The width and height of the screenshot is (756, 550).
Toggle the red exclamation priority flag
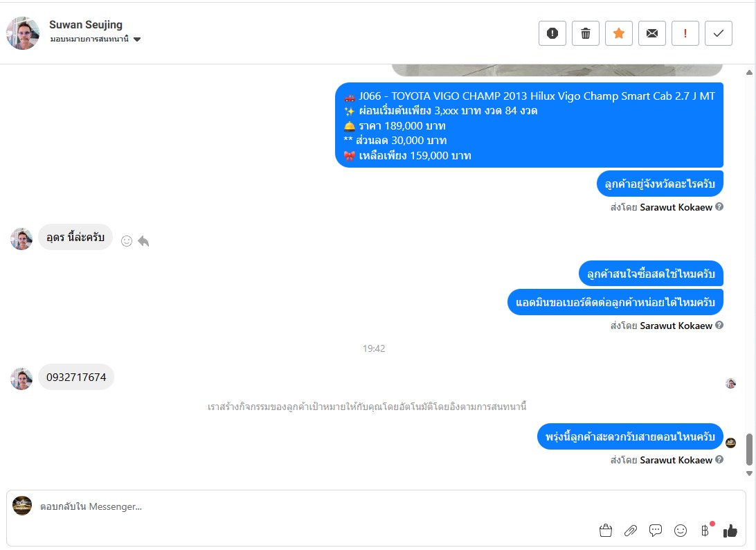[685, 33]
